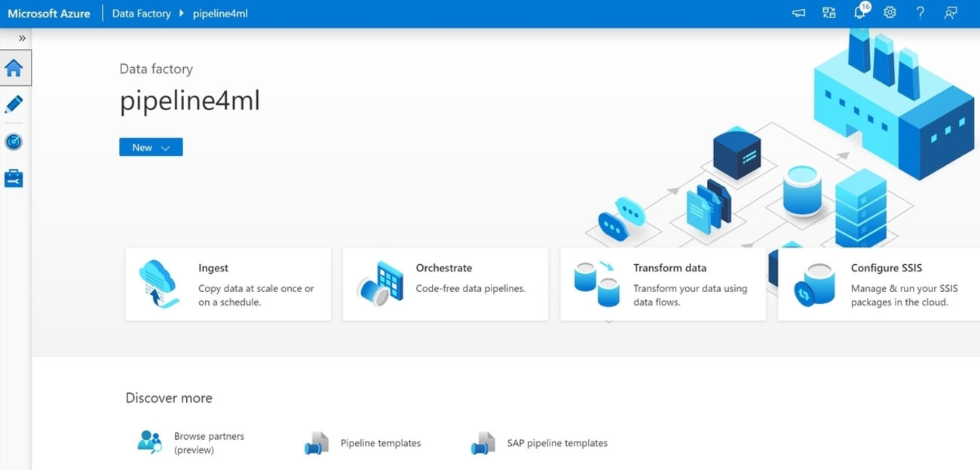Expand the left sidebar with the chevrons

(22, 37)
